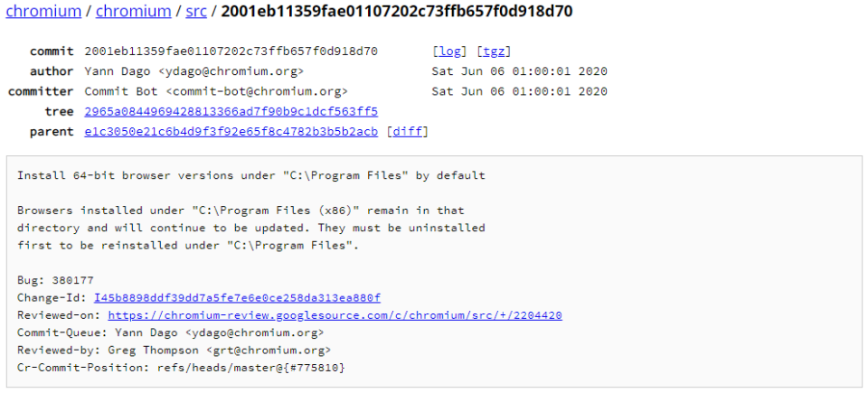Download the tgz archive
Screen dimensions: 868x393
494,51
